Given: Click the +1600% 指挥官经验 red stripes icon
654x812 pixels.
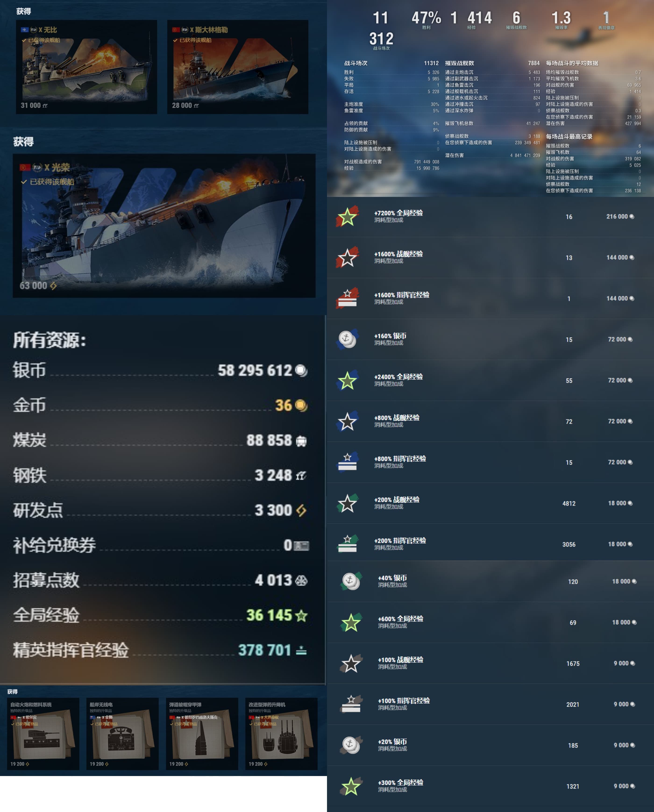Looking at the screenshot, I should (x=347, y=298).
